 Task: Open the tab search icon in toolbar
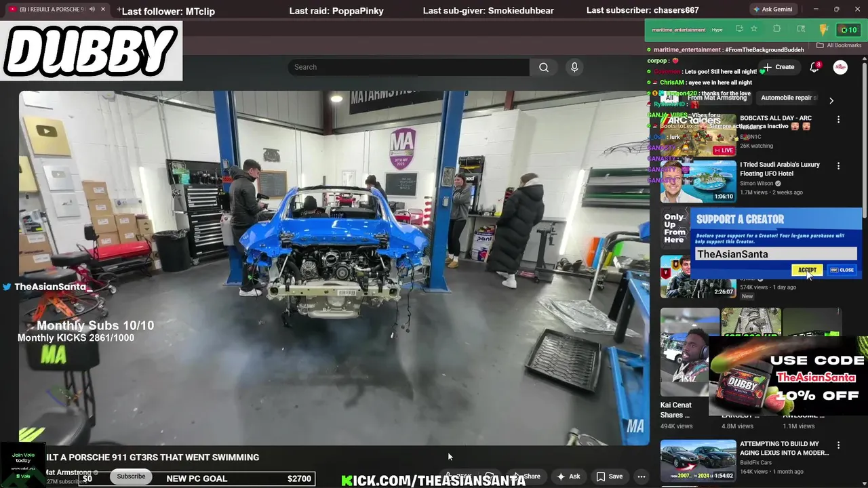pos(801,29)
